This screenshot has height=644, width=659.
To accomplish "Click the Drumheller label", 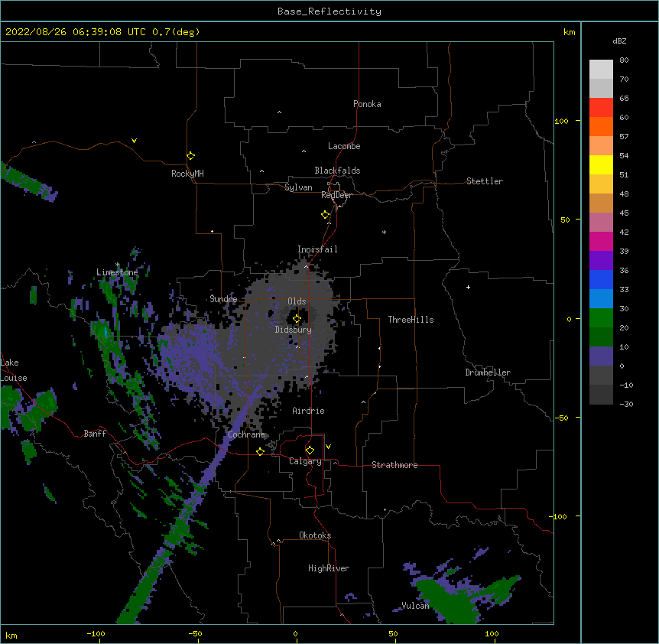I will pyautogui.click(x=488, y=372).
